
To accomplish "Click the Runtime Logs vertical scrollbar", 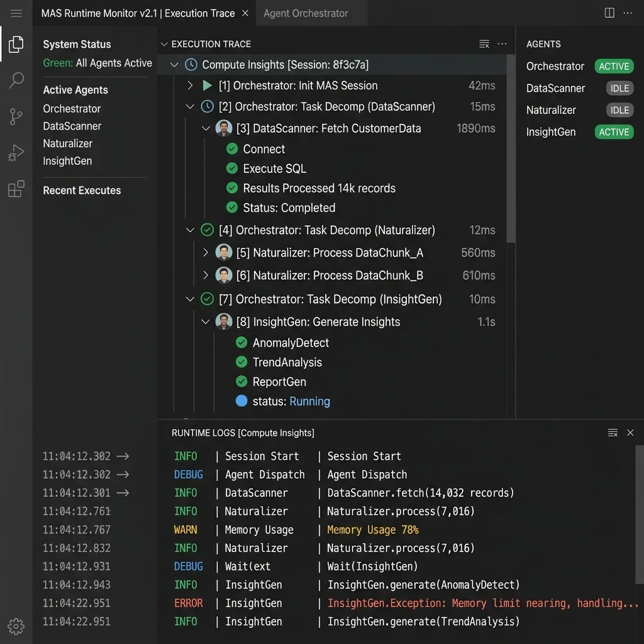I will pos(640,513).
